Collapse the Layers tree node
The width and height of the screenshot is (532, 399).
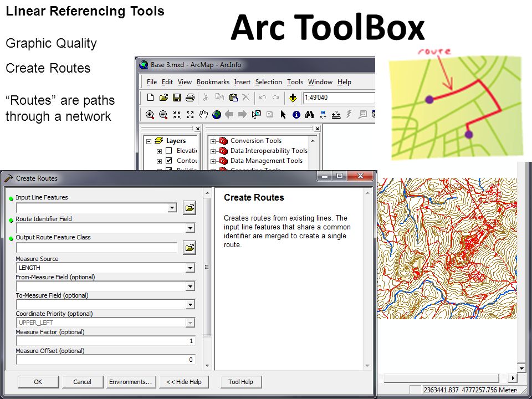coord(149,141)
